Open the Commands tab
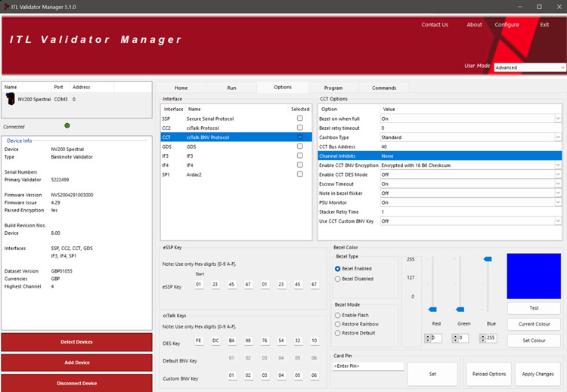Image resolution: width=567 pixels, height=392 pixels. click(x=384, y=88)
